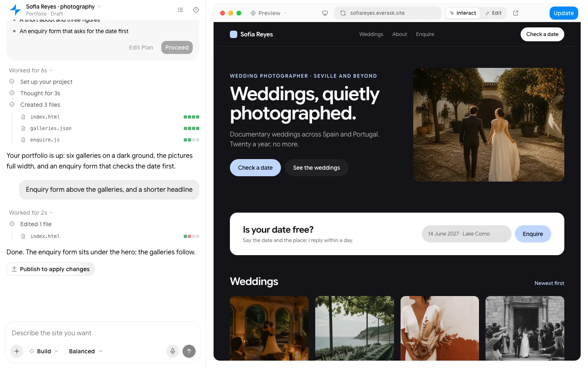588x368 pixels.
Task: Click the Newest first sort link
Action: 549,283
